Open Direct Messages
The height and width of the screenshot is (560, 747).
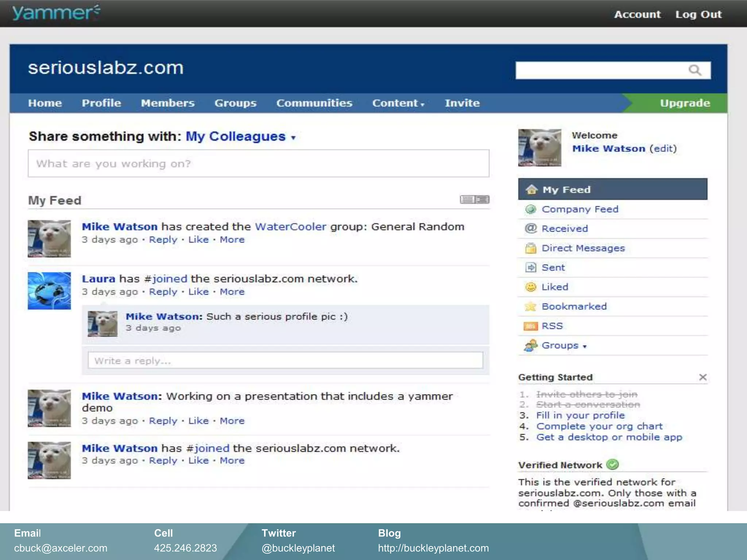(583, 248)
